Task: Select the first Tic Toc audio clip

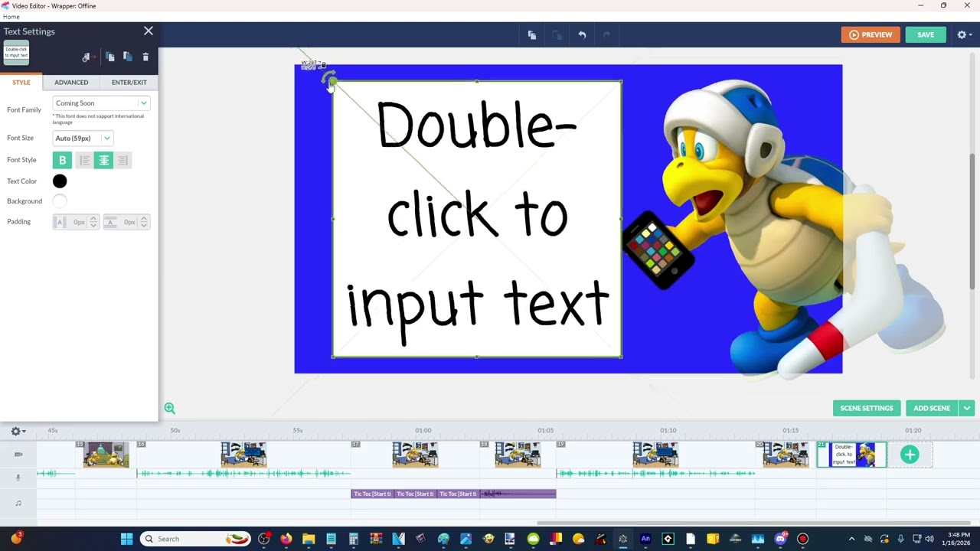Action: (372, 494)
